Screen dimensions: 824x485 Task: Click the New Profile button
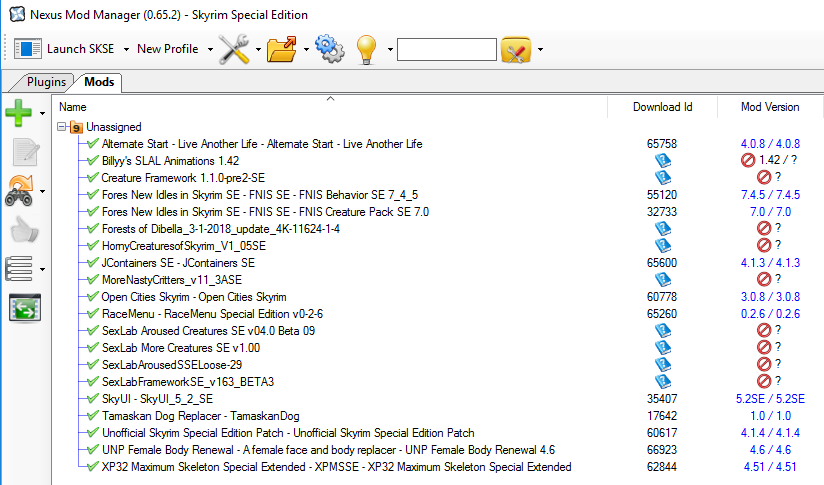tap(168, 49)
